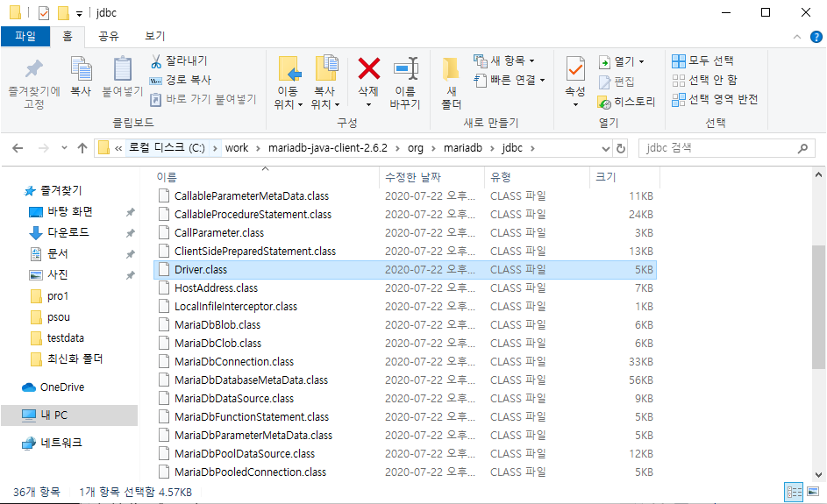The width and height of the screenshot is (827, 504).
Task: Sort by Size (크기) column header
Action: (x=605, y=177)
